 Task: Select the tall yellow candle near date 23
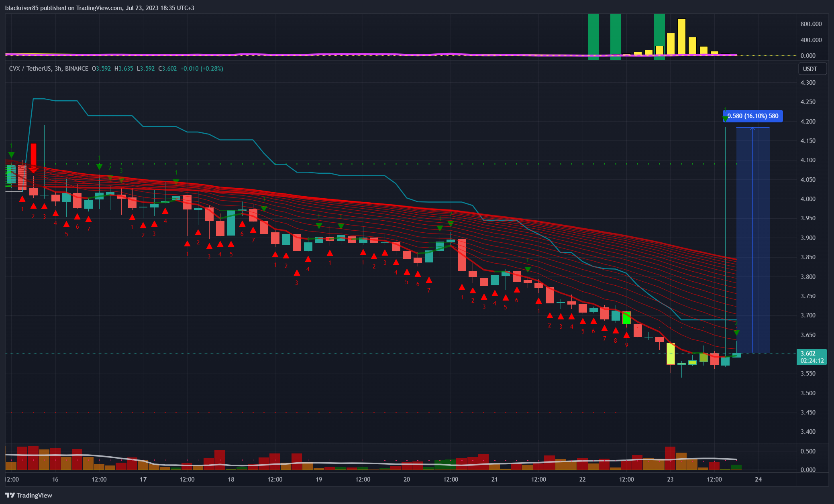click(x=671, y=354)
